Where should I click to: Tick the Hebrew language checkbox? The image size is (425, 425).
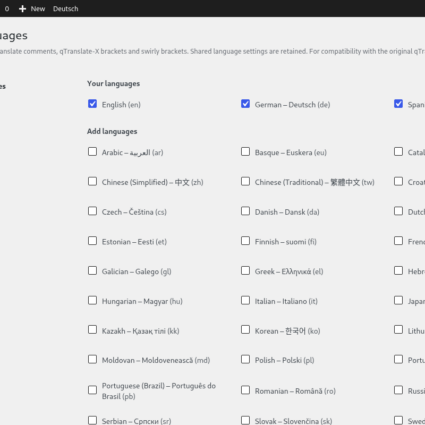click(398, 270)
